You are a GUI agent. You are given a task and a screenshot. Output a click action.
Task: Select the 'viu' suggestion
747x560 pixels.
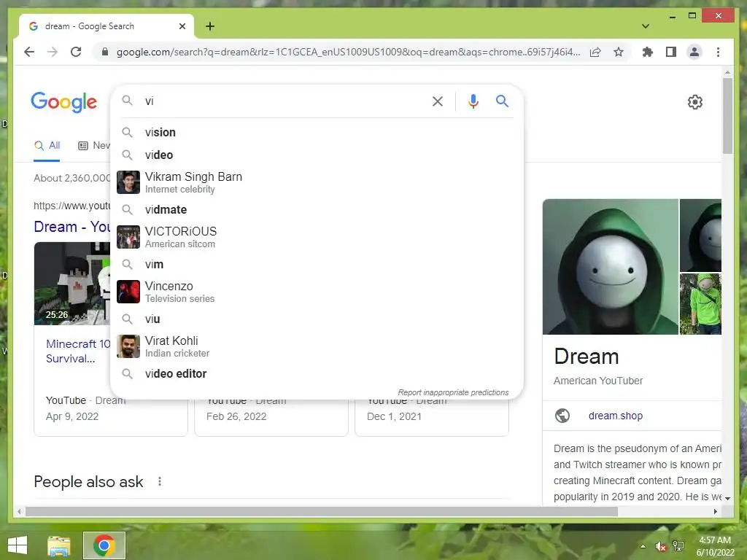(x=317, y=319)
